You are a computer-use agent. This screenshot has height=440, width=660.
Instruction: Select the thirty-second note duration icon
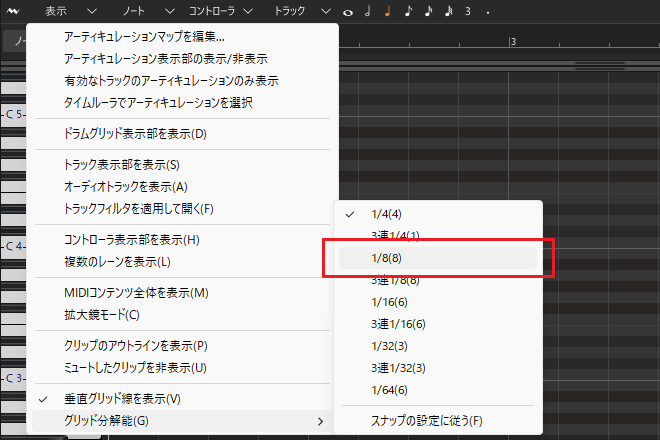point(447,12)
